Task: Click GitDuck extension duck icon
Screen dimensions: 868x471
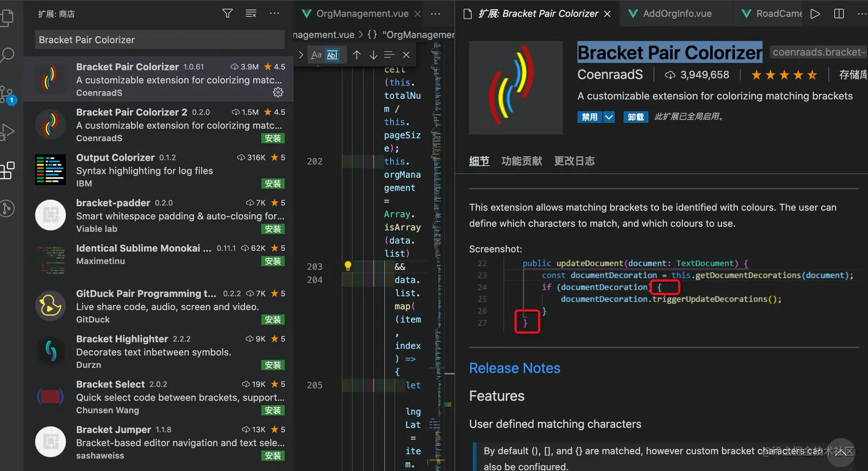Action: (51, 306)
